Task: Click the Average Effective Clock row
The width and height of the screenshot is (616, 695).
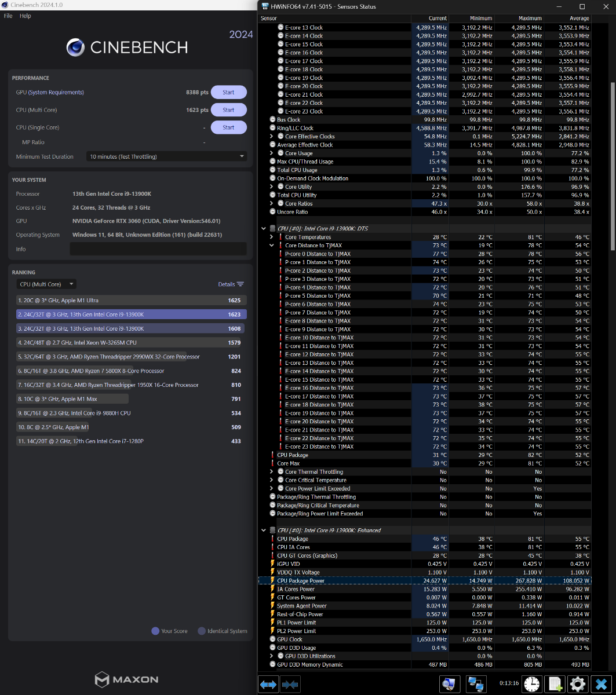Action: click(x=425, y=145)
